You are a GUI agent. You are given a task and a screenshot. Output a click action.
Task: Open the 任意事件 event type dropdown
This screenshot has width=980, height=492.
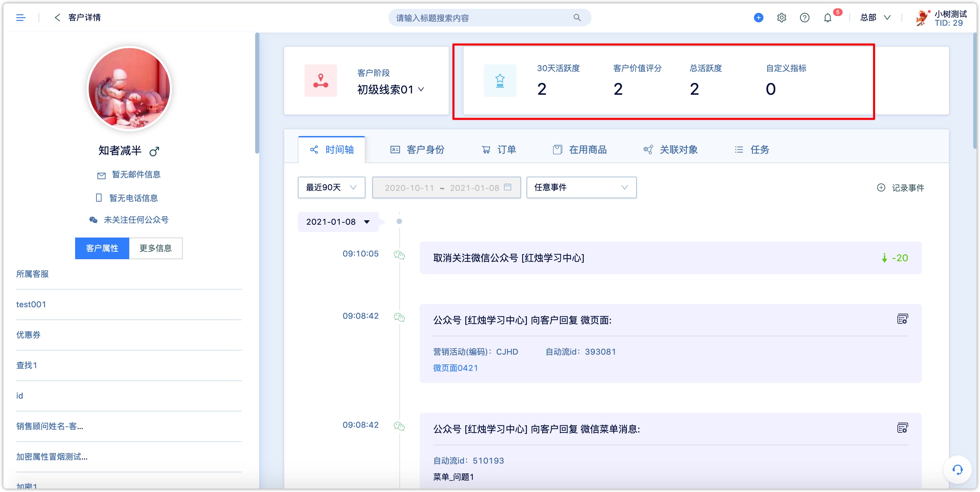[581, 187]
